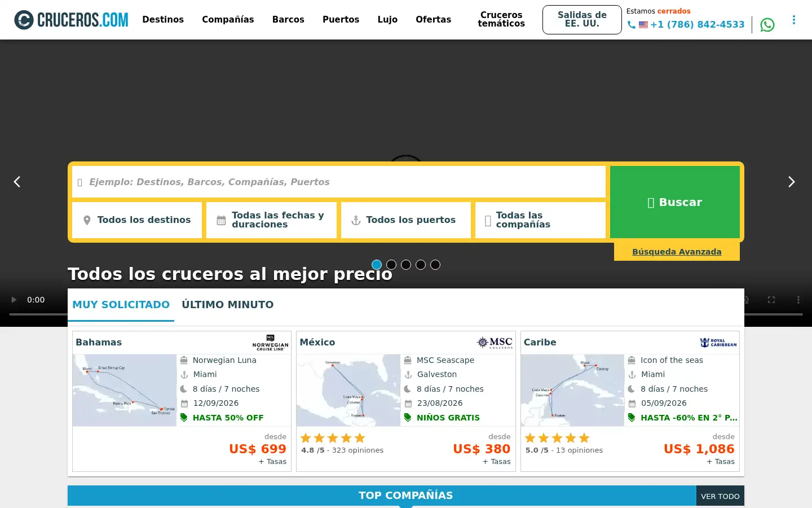Click MSC Seascape ship name
This screenshot has width=812, height=508.
[445, 360]
